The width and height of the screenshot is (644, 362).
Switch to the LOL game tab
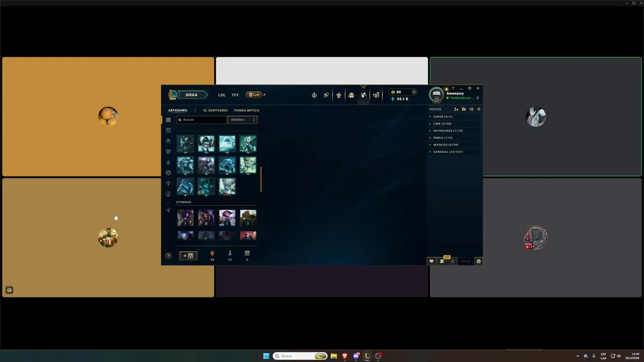[222, 95]
